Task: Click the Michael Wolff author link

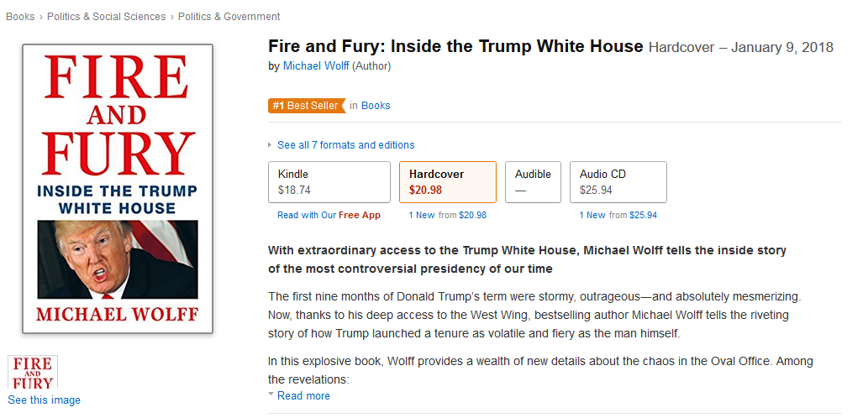Action: [316, 66]
